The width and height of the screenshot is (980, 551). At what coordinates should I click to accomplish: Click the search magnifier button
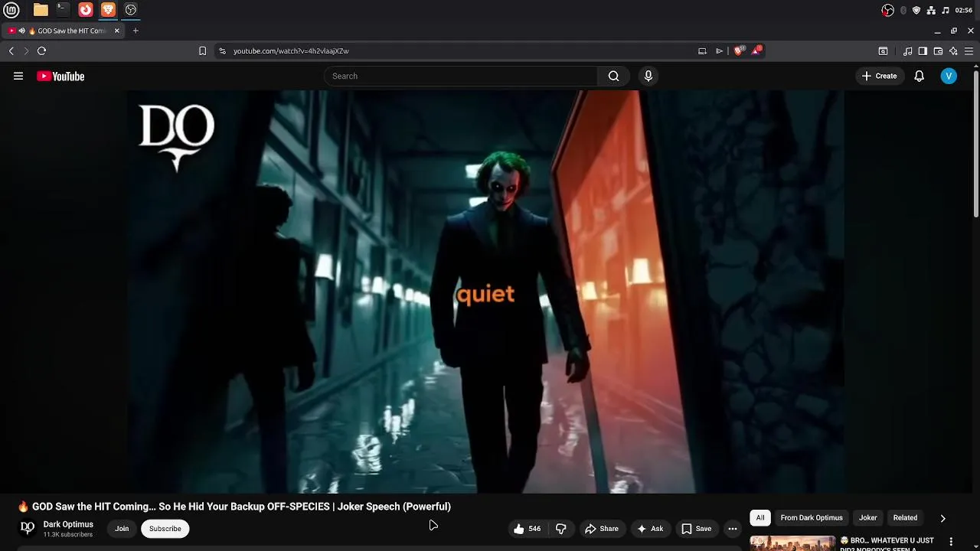pos(613,76)
